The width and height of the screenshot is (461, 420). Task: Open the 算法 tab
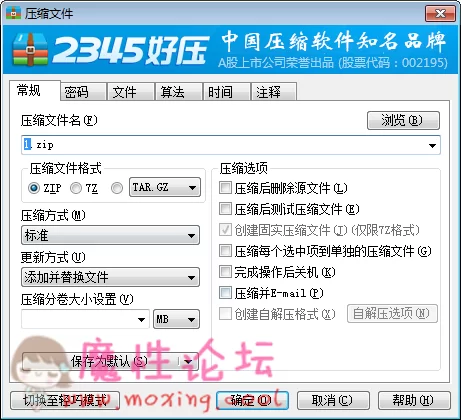point(179,92)
